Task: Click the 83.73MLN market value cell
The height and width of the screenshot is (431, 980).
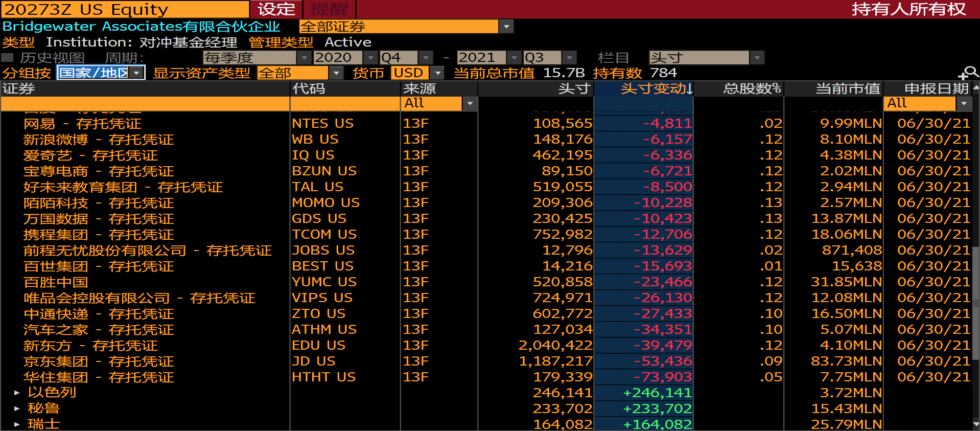Action: (847, 361)
